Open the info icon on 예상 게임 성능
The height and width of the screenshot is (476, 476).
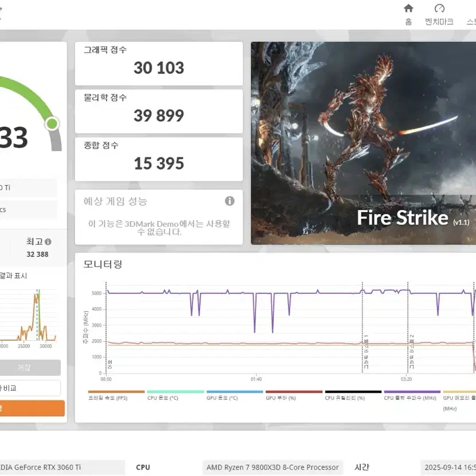tap(230, 201)
